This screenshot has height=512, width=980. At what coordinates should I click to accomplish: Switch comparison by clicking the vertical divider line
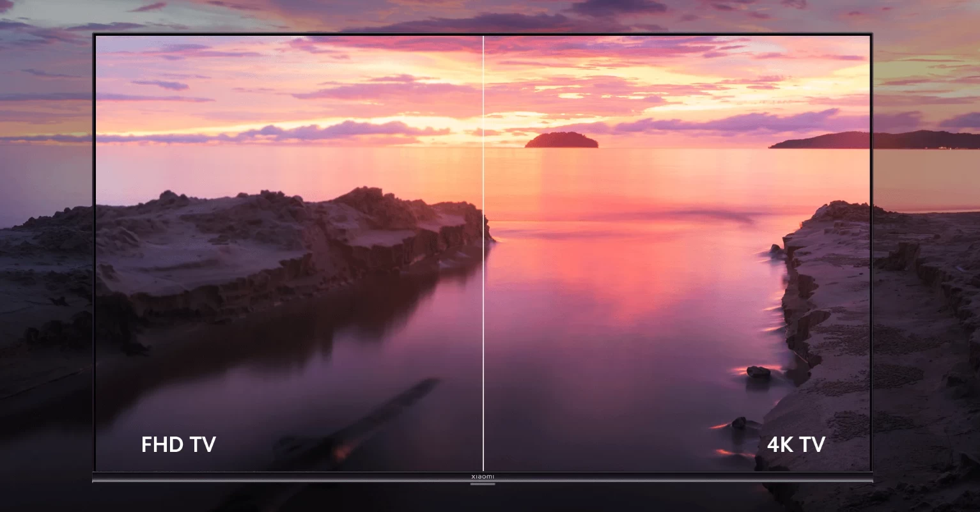pyautogui.click(x=483, y=256)
